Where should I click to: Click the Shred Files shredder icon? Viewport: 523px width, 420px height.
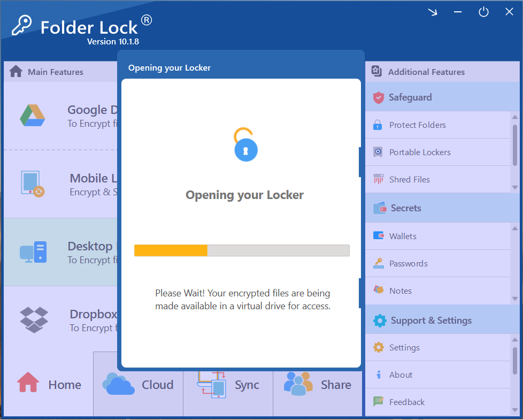point(378,179)
